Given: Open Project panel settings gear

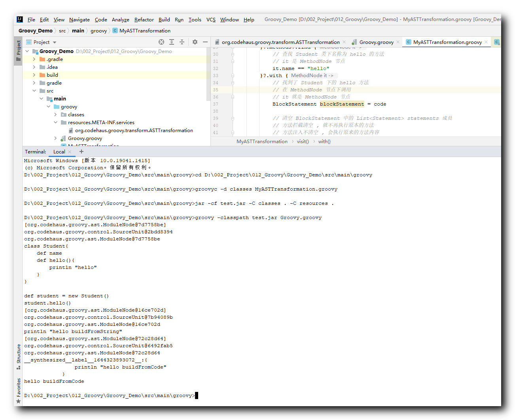Looking at the screenshot, I should point(195,42).
